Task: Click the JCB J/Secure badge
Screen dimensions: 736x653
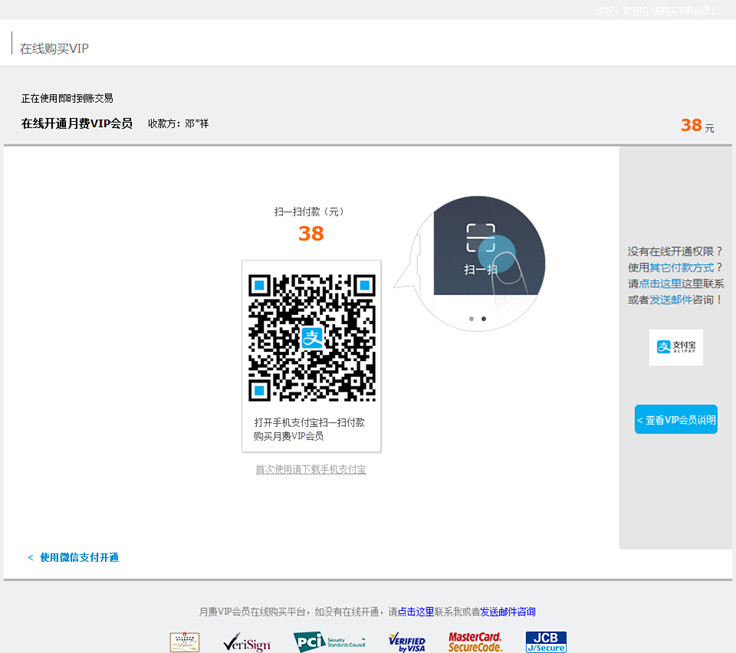Action: point(546,642)
